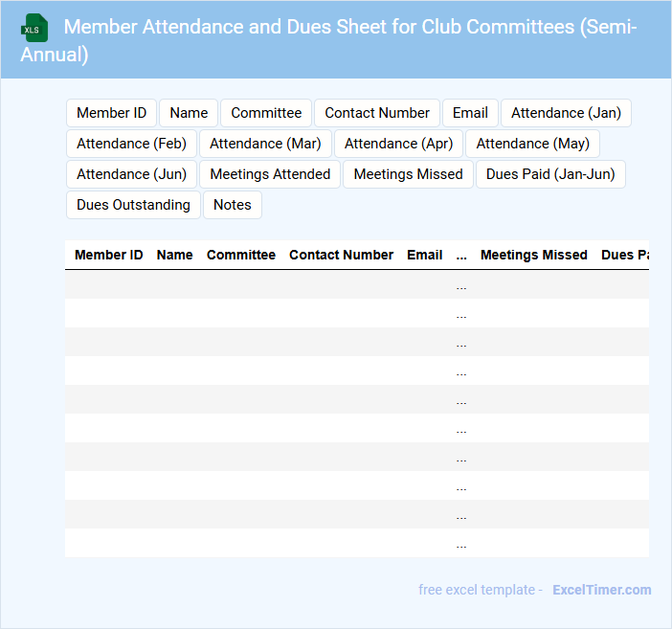Image resolution: width=672 pixels, height=629 pixels.
Task: Click the Notes tag chip
Action: point(233,205)
